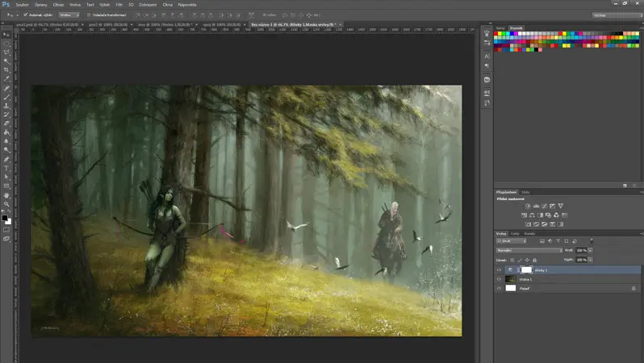Viewport: 644px width, 363px height.
Task: Switch to the Kanály tab
Action: (530, 234)
